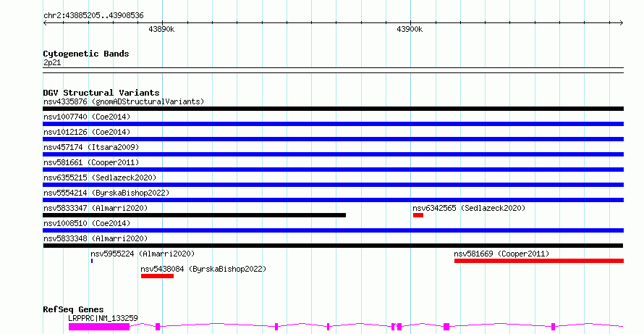Select the nsv581669 (Cooper2011) label
This screenshot has width=644, height=334.
[x=501, y=254]
